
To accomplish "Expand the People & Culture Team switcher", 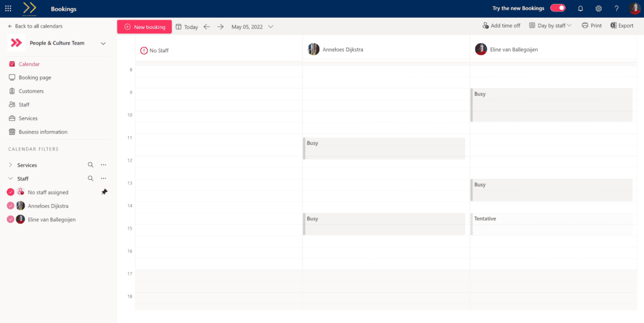I will (103, 43).
